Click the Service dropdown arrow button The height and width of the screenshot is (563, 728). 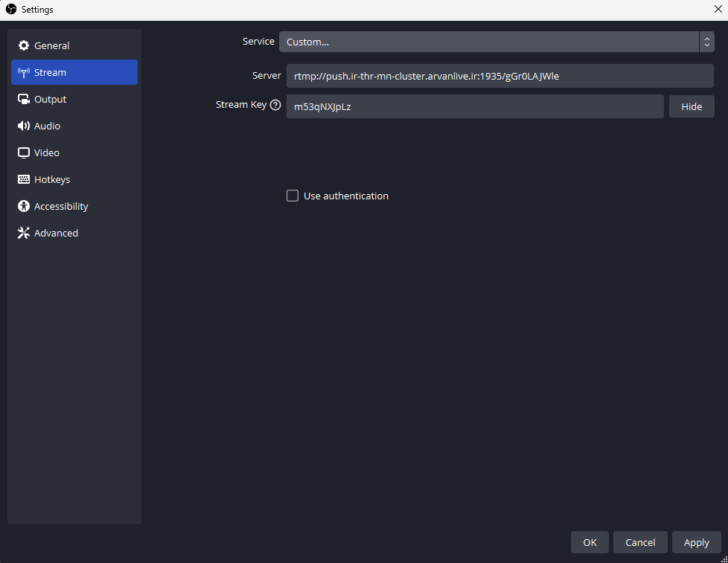[x=706, y=42]
